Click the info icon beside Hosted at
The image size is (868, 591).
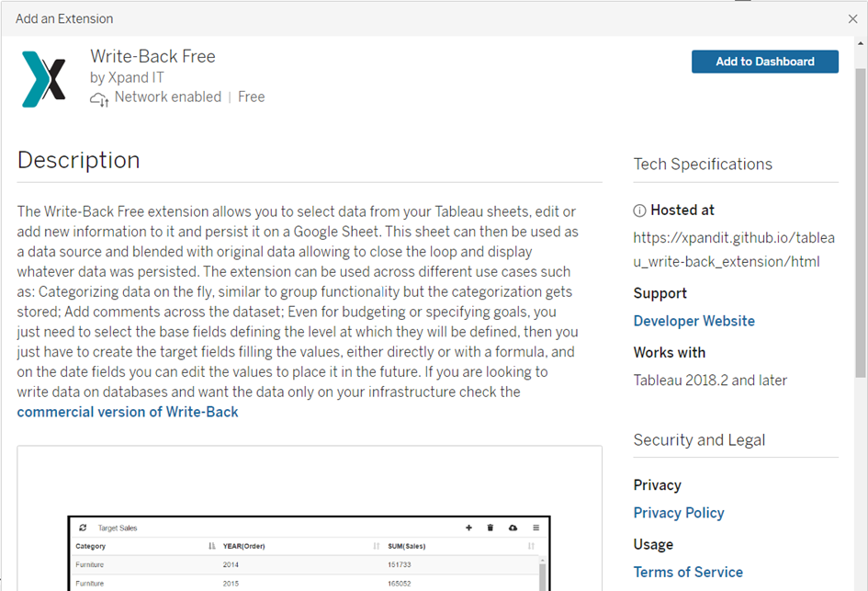[639, 210]
